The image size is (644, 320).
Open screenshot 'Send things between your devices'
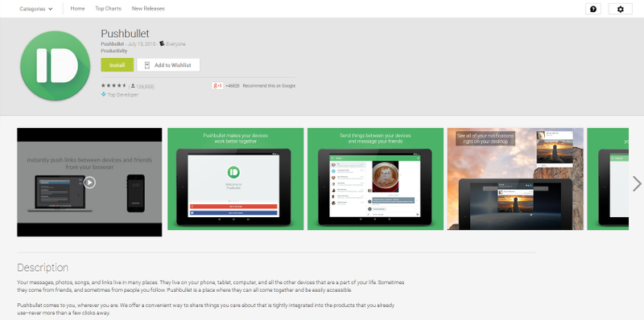pos(375,178)
